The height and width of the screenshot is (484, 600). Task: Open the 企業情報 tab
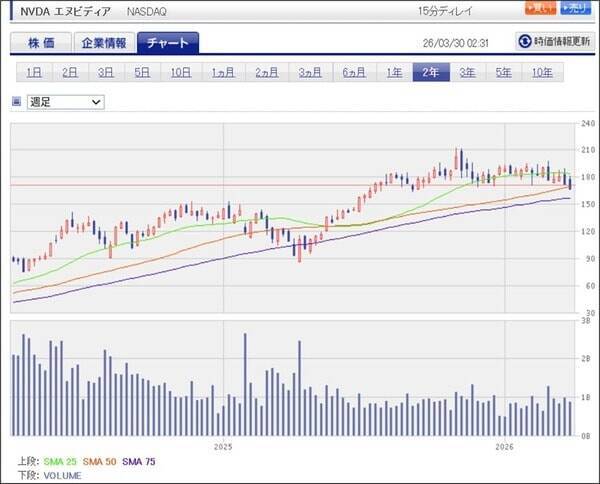point(105,43)
